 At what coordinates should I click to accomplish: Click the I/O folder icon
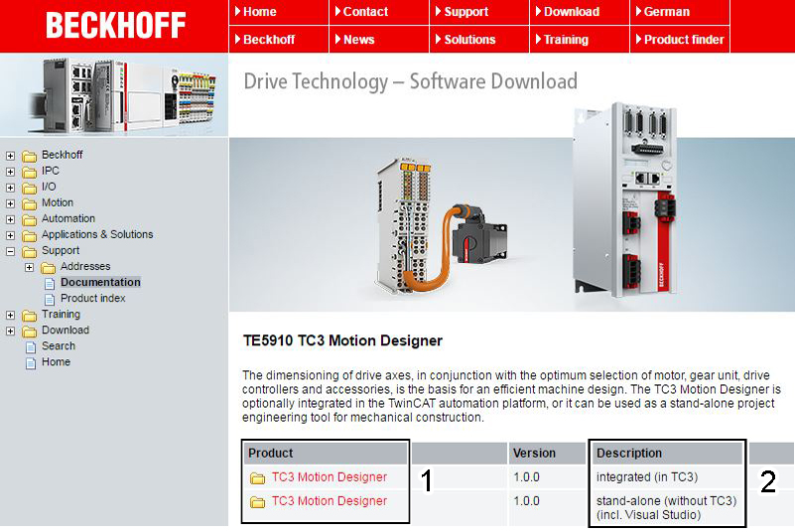click(x=30, y=189)
